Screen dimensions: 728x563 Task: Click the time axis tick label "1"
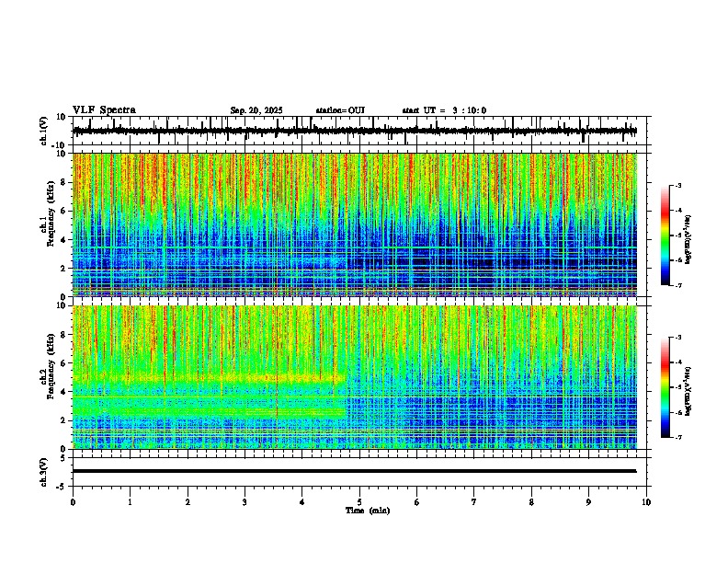point(130,502)
